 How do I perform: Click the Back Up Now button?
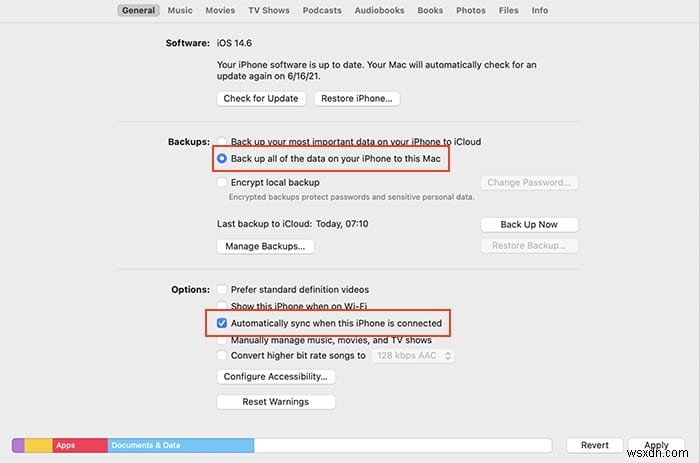click(x=529, y=225)
